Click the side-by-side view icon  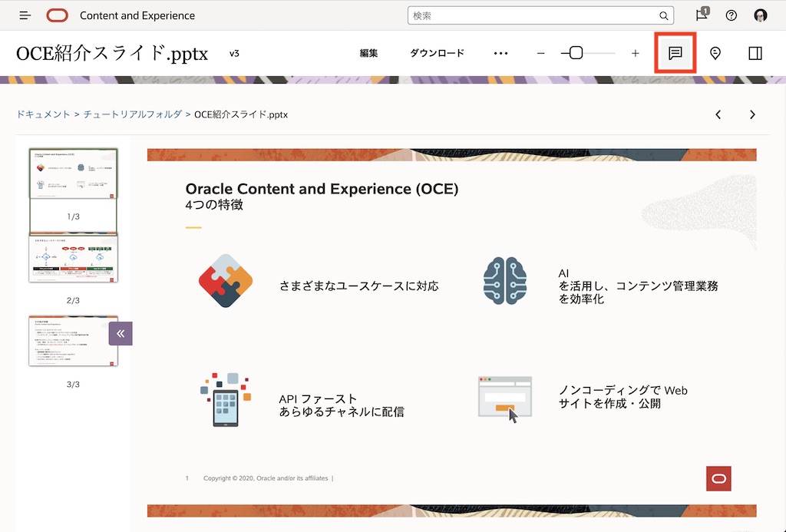755,53
